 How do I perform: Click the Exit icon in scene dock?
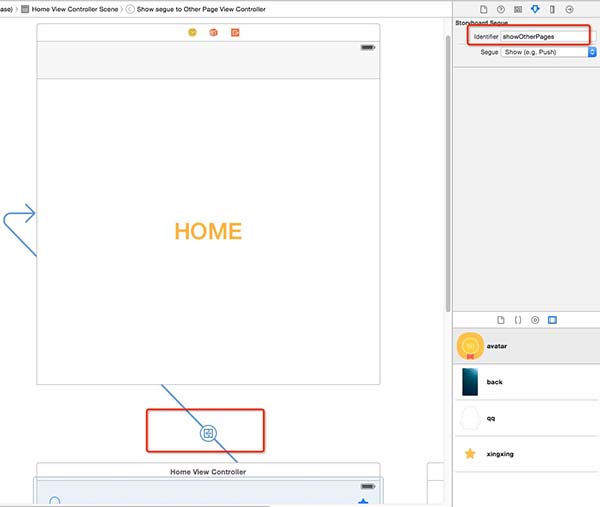tap(235, 33)
